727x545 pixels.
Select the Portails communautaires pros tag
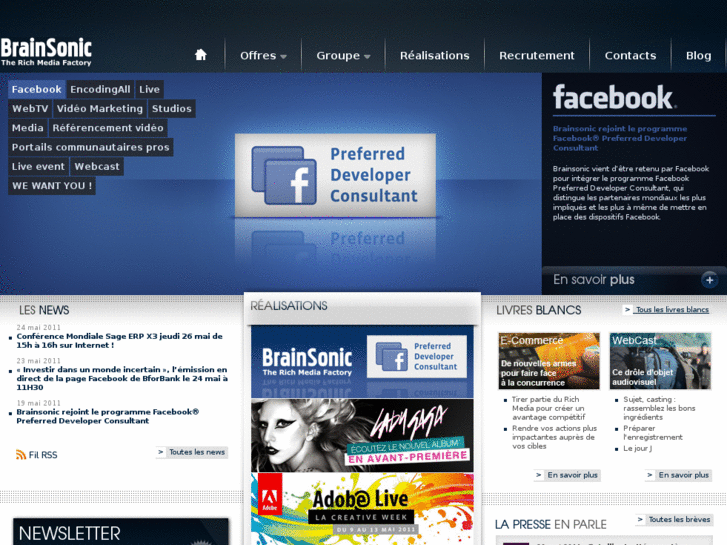click(90, 147)
